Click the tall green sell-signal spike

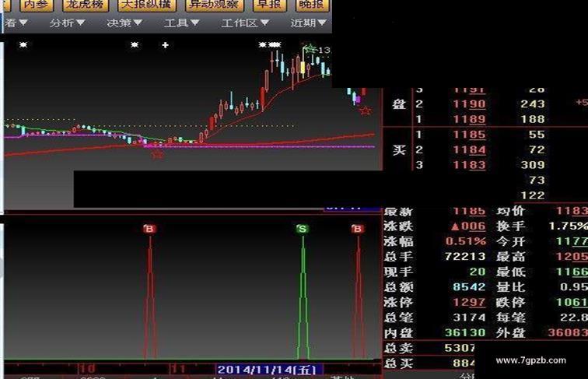pyautogui.click(x=303, y=297)
